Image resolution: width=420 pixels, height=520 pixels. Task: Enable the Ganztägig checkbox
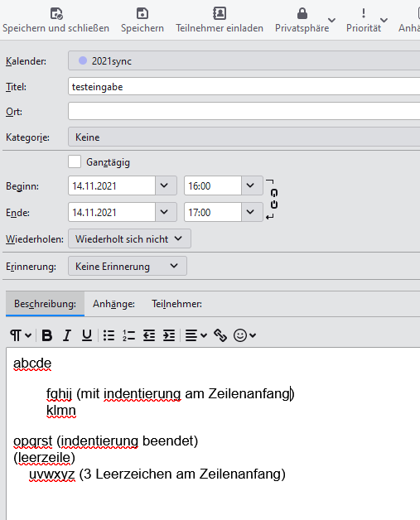(75, 161)
